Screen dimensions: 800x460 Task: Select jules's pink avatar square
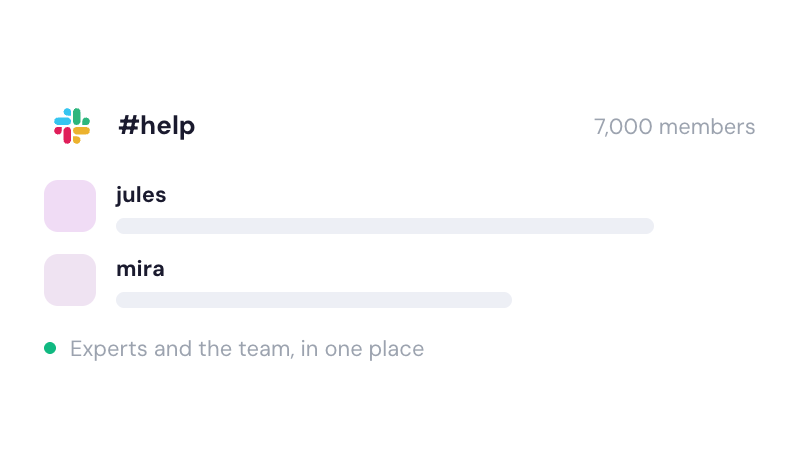tap(70, 206)
